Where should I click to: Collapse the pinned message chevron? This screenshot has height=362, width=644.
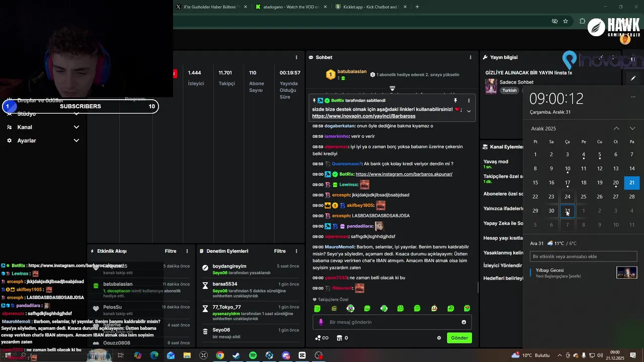click(469, 111)
